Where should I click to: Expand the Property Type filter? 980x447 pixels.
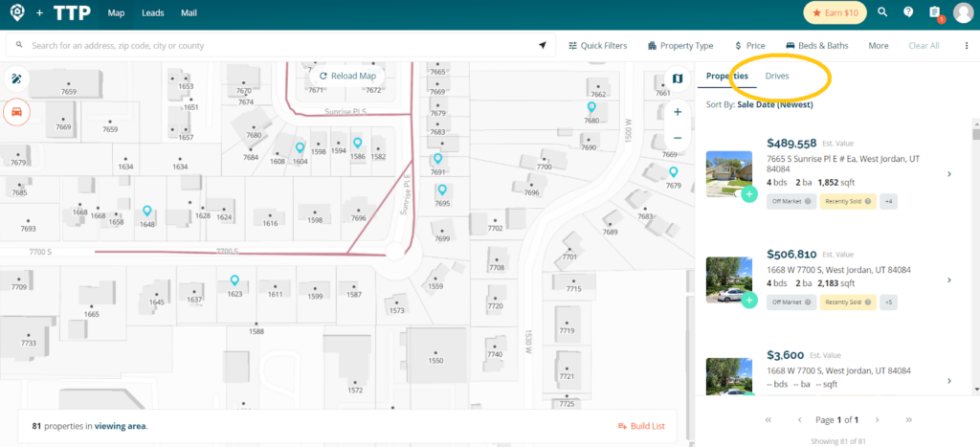680,45
